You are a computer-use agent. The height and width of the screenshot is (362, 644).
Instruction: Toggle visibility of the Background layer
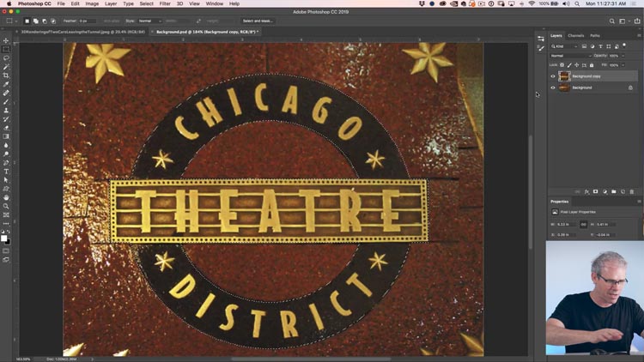click(x=553, y=87)
